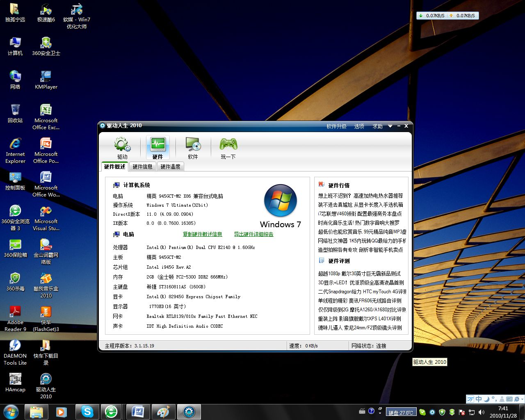
Task: Click the network speed 0.07KB/S floating widget
Action: (x=447, y=16)
